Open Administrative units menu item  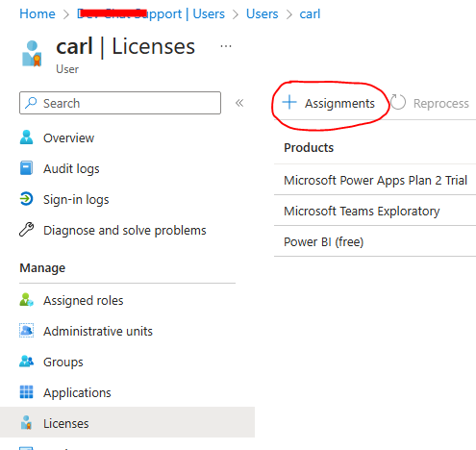pyautogui.click(x=98, y=331)
